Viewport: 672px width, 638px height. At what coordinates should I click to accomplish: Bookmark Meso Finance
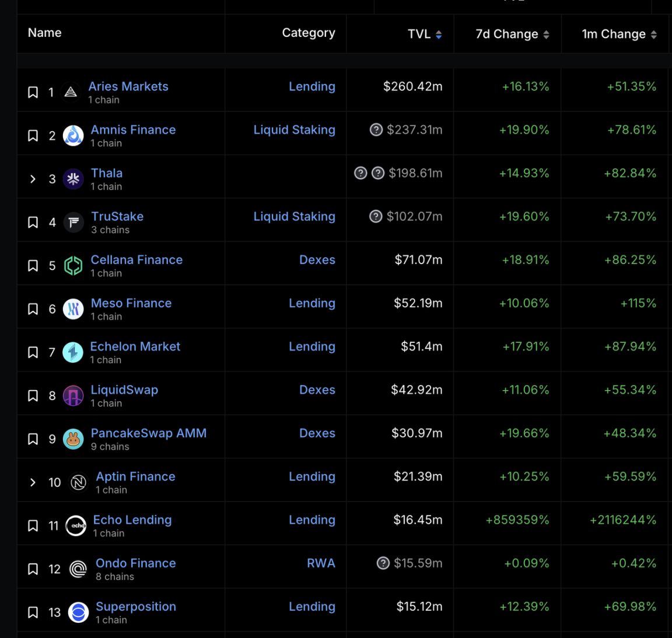(x=33, y=309)
